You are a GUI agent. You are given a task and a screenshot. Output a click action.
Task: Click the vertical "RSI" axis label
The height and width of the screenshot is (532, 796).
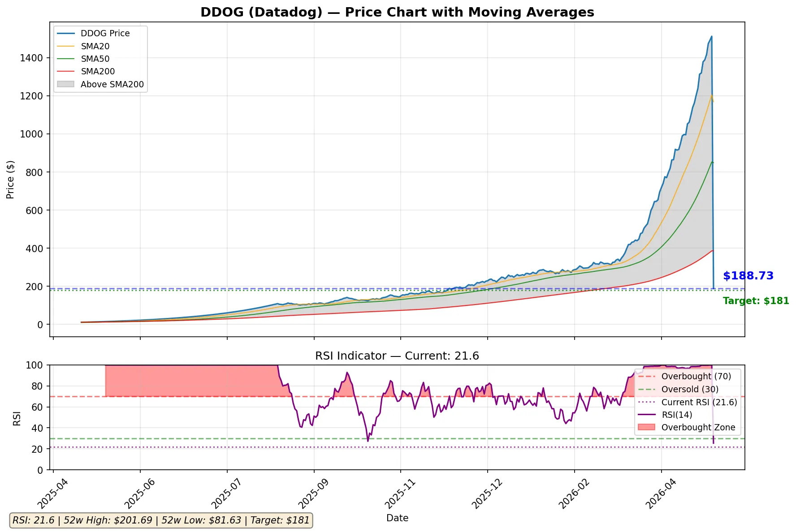click(x=17, y=418)
